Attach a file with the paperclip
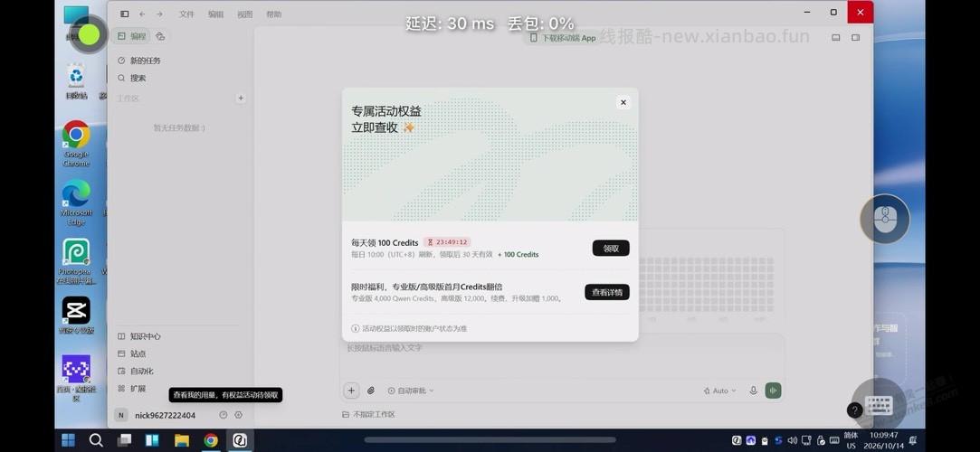The width and height of the screenshot is (980, 452). [371, 391]
